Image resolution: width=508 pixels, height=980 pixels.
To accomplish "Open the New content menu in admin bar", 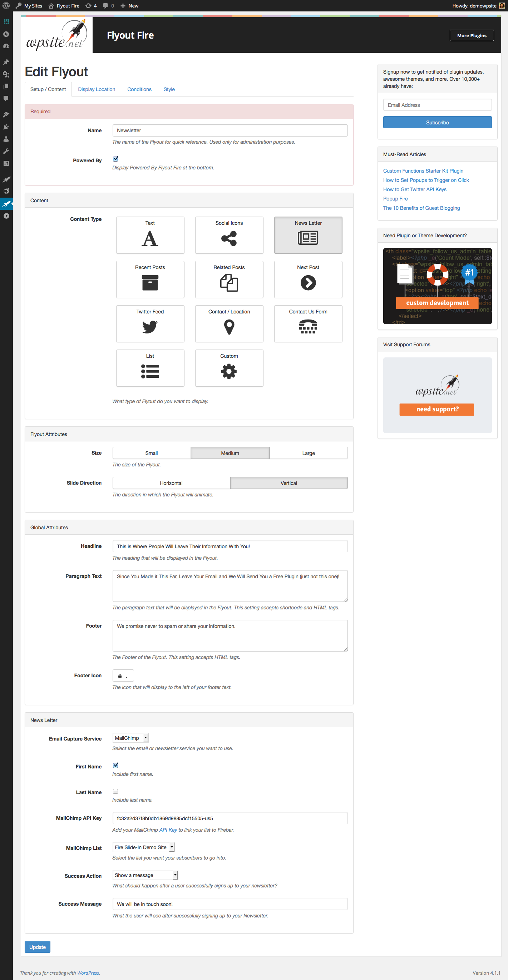I will click(129, 6).
